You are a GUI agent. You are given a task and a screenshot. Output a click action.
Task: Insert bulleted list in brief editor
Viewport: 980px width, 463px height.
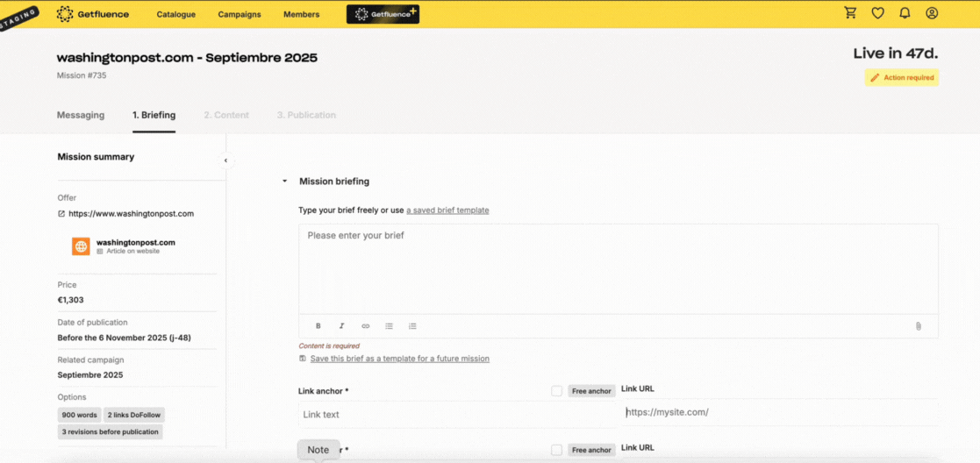click(389, 326)
